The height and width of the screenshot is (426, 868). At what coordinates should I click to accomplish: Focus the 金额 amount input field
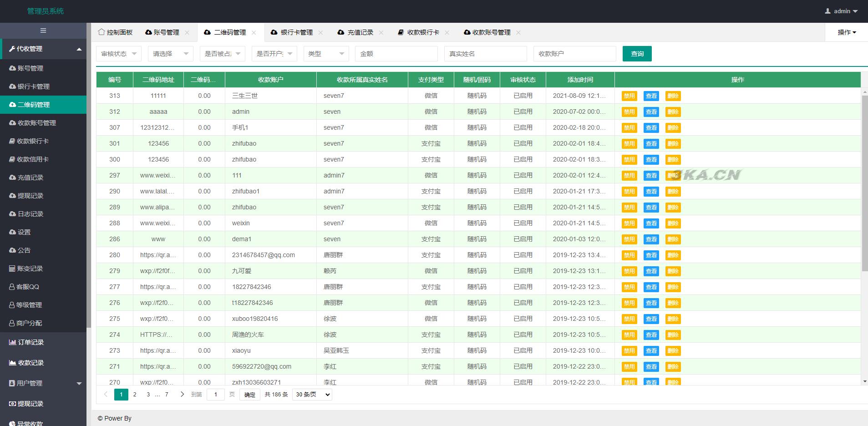click(396, 54)
